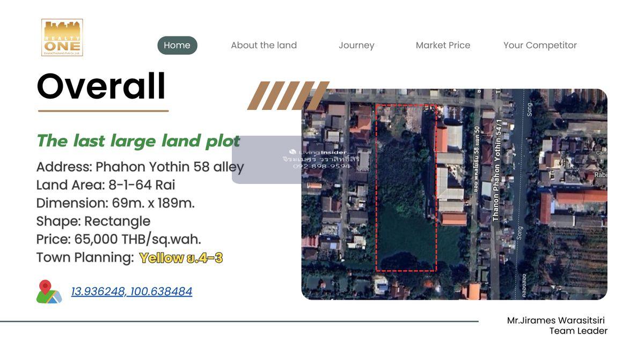The width and height of the screenshot is (644, 362).
Task: View the Market Price page
Action: click(443, 46)
